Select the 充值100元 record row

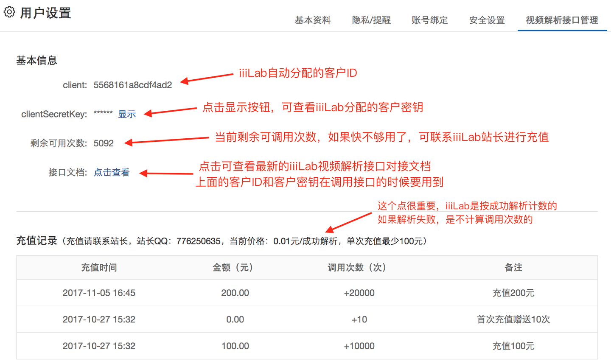tap(513, 346)
